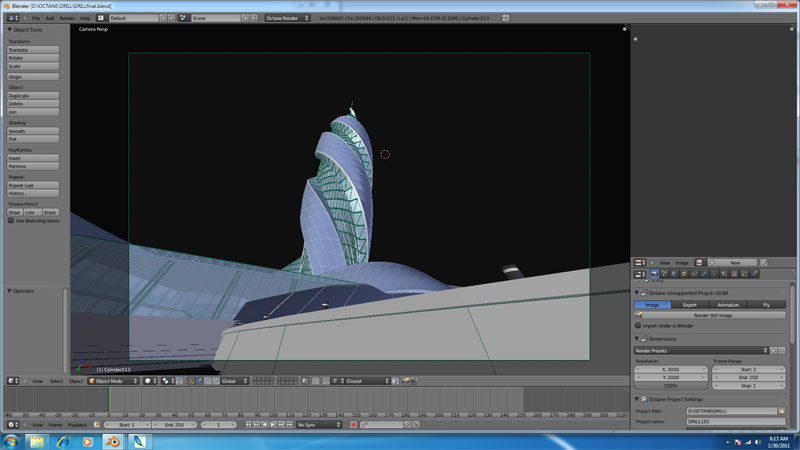Open the Modifiers wrench tab icon
Screen dimensions: 800x450
[x=704, y=274]
